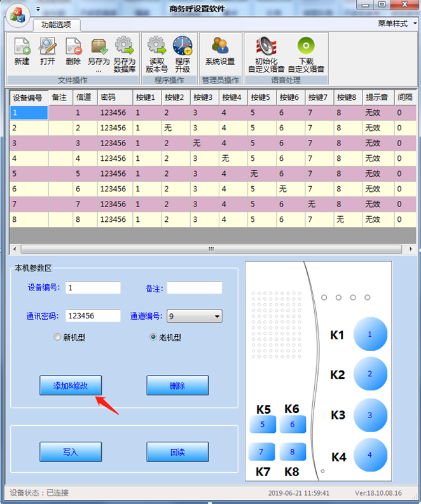Launch 程序升级 program upgrade icon

pyautogui.click(x=183, y=51)
